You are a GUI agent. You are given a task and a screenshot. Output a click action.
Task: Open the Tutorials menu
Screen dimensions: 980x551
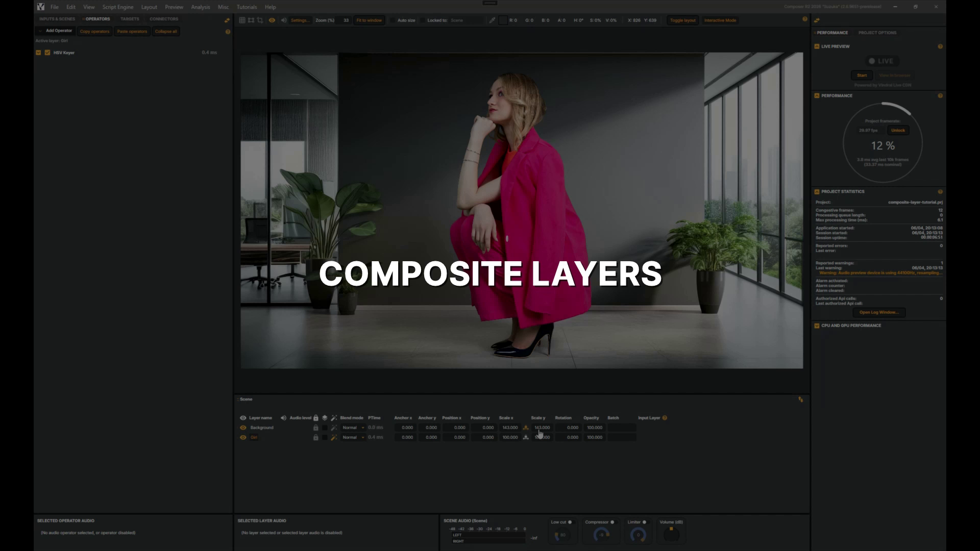247,7
